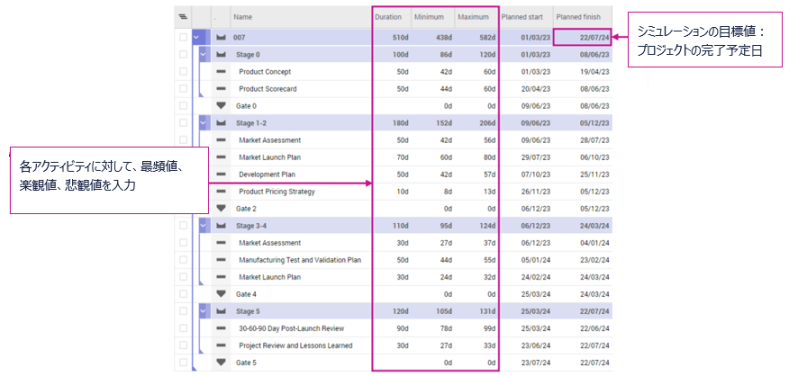Screen dimensions: 789x376
Task: Collapse the Stage 0 group chevron
Action: [203, 54]
